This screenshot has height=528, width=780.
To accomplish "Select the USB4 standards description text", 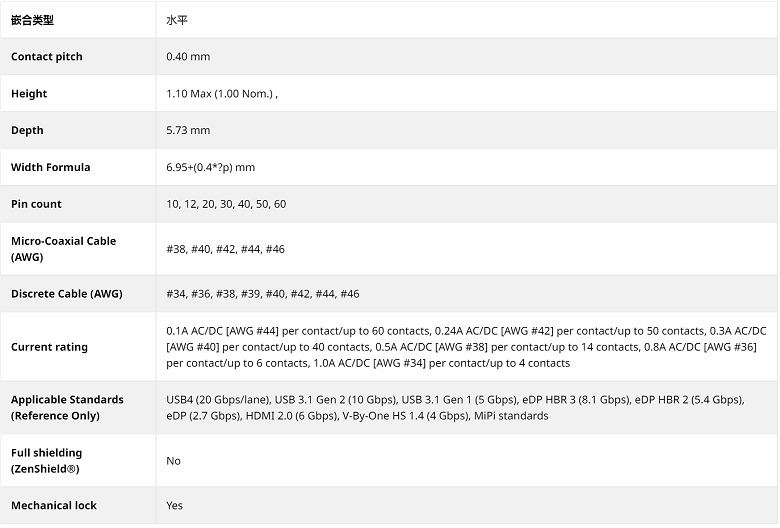I will tap(455, 407).
